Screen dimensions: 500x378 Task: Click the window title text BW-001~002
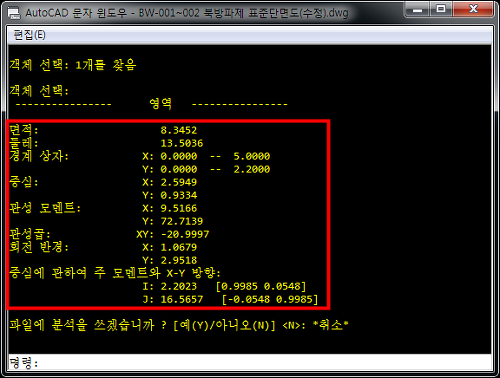point(169,13)
